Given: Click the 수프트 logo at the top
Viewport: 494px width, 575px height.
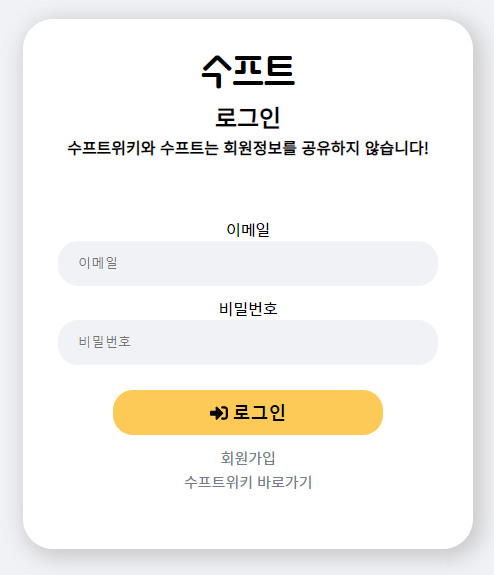Looking at the screenshot, I should tap(248, 71).
